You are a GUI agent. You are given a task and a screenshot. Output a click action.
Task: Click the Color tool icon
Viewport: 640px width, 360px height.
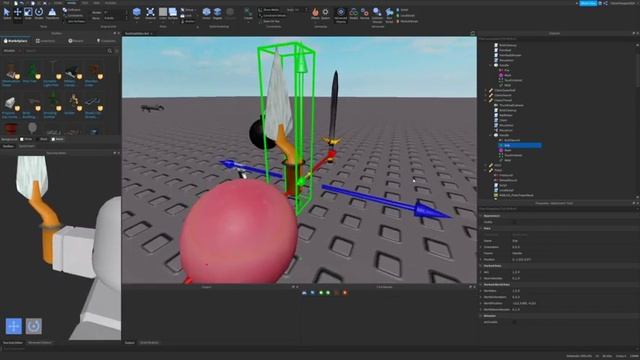point(163,13)
